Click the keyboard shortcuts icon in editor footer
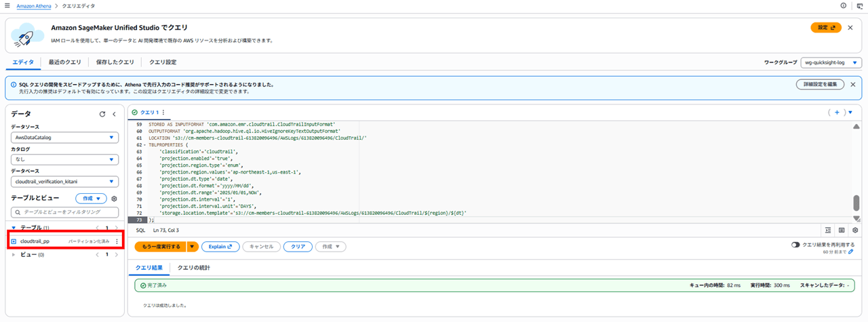 tap(842, 230)
